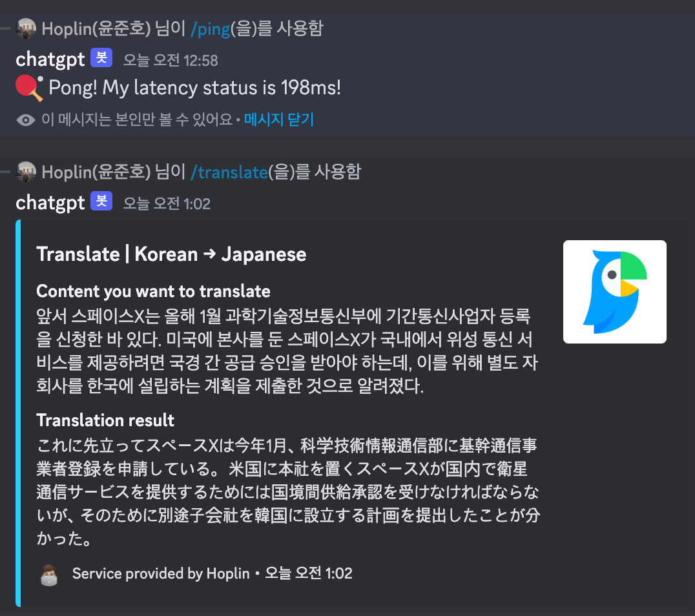Image resolution: width=695 pixels, height=616 pixels.
Task: Click the bot badge beside chatgpt at 1:02
Action: click(101, 201)
